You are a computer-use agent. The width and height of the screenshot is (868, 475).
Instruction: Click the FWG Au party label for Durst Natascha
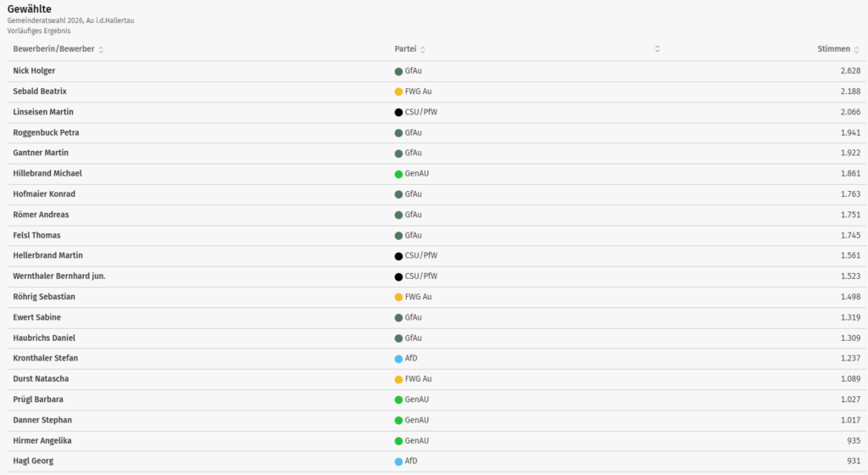click(419, 379)
